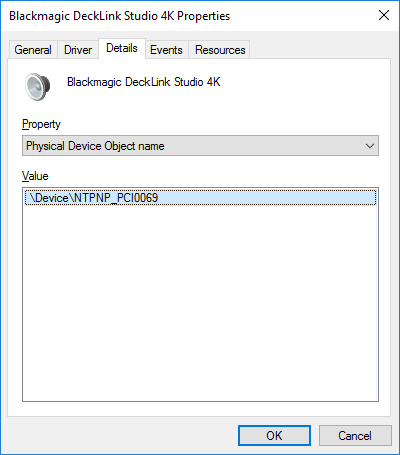This screenshot has height=455, width=400.
Task: Select the \Device\NTPNP_PCI0069 value entry
Action: click(200, 198)
